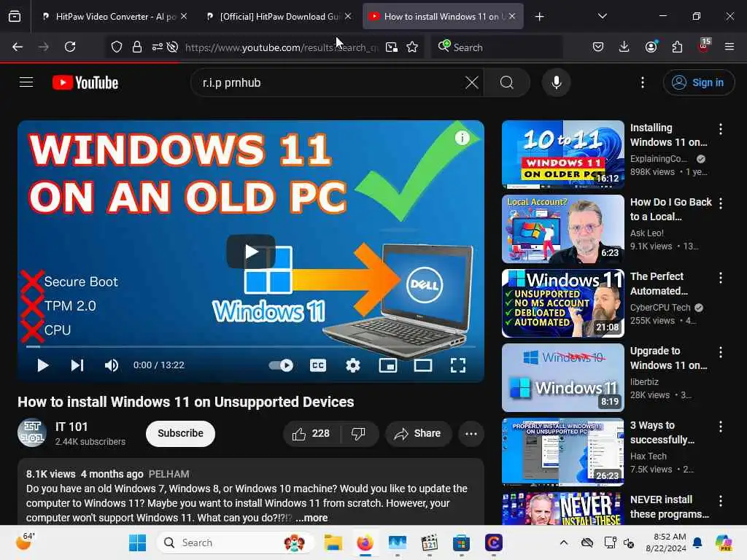Toggle closed captions in the player
Screen dimensions: 747x560
point(318,365)
